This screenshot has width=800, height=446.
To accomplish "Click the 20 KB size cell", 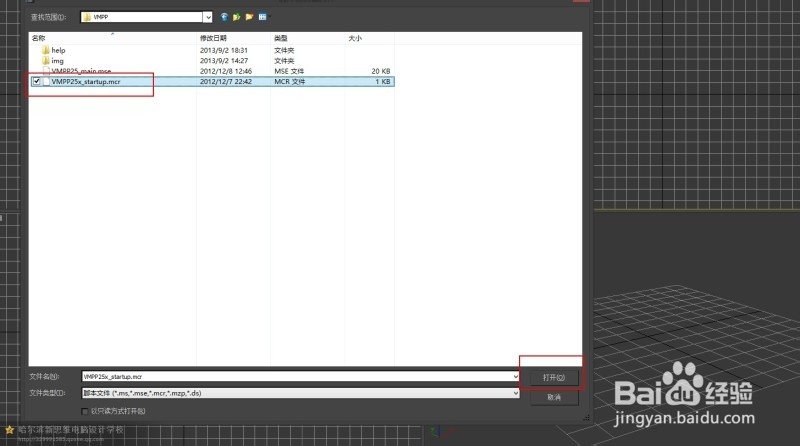I will click(x=381, y=71).
